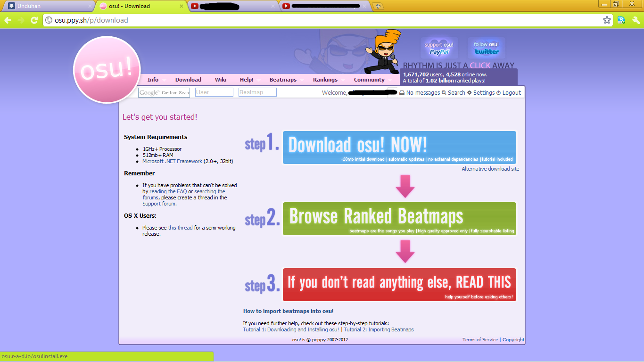Click the Search link in the user bar
The image size is (644, 362).
point(454,93)
